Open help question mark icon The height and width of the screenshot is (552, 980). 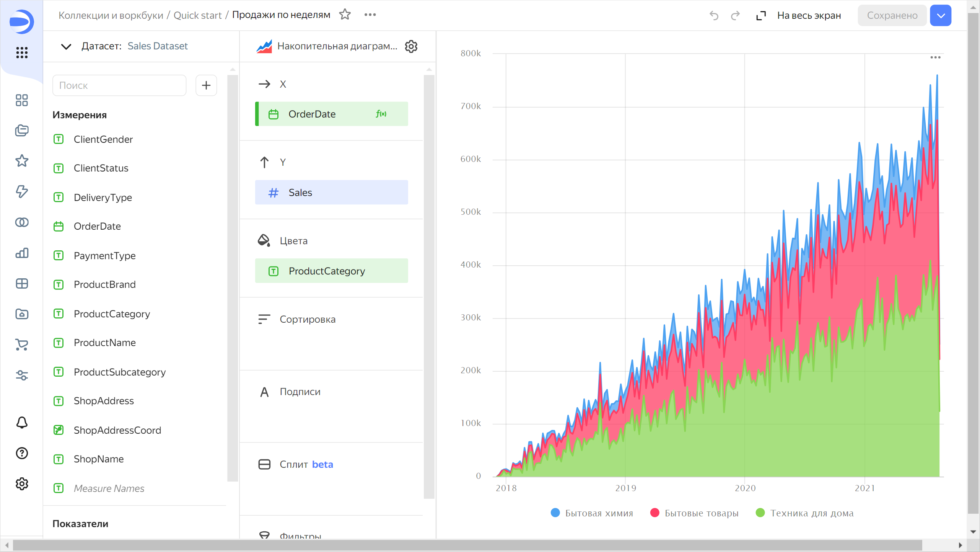pos(22,453)
